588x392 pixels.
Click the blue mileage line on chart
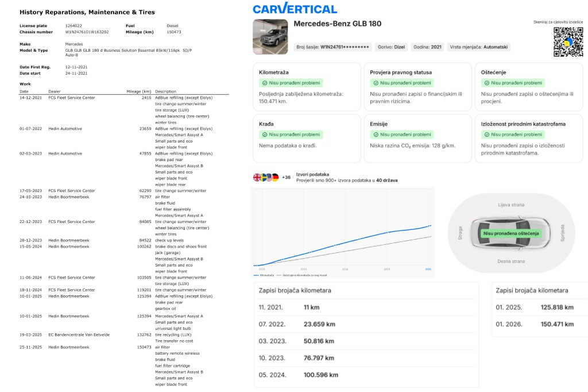click(345, 243)
